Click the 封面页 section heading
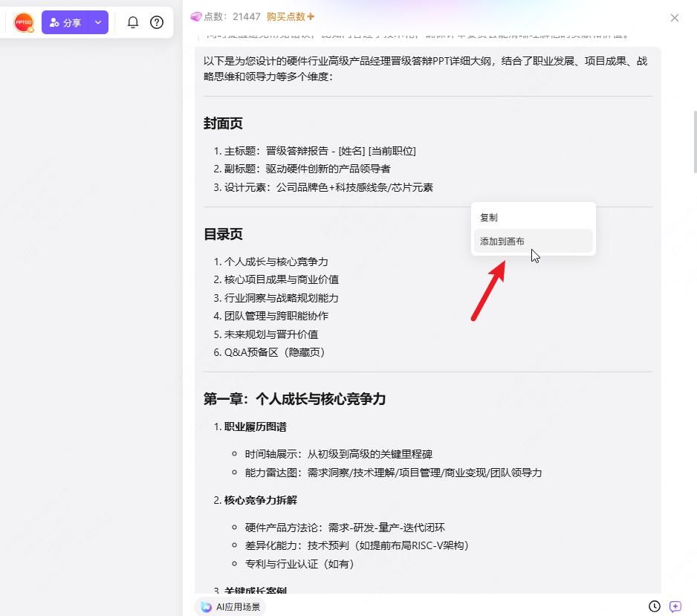This screenshot has width=697, height=616. coord(223,123)
